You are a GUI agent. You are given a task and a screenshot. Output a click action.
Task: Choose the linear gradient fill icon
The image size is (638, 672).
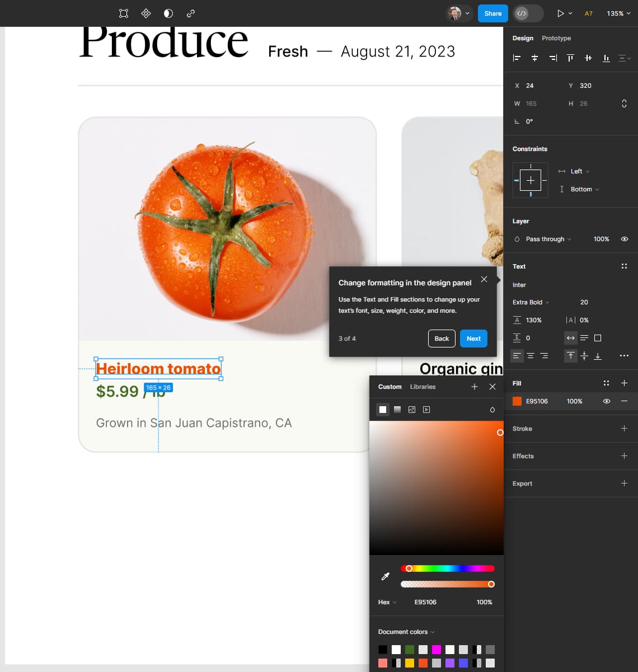click(397, 410)
